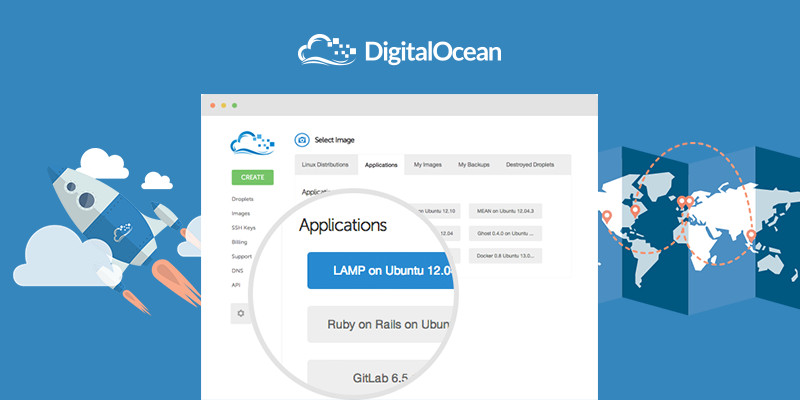
Task: Choose LAMP on Ubuntu 12.04 application
Action: tap(381, 270)
